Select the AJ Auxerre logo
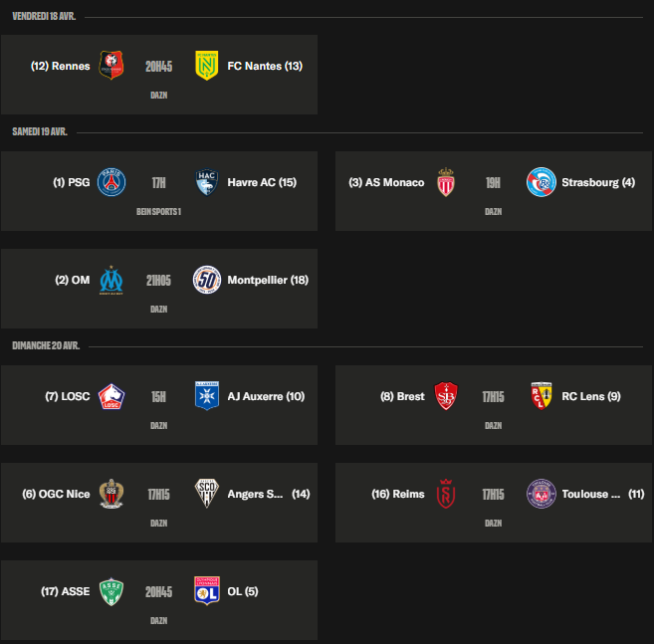This screenshot has width=654, height=644. tap(206, 396)
